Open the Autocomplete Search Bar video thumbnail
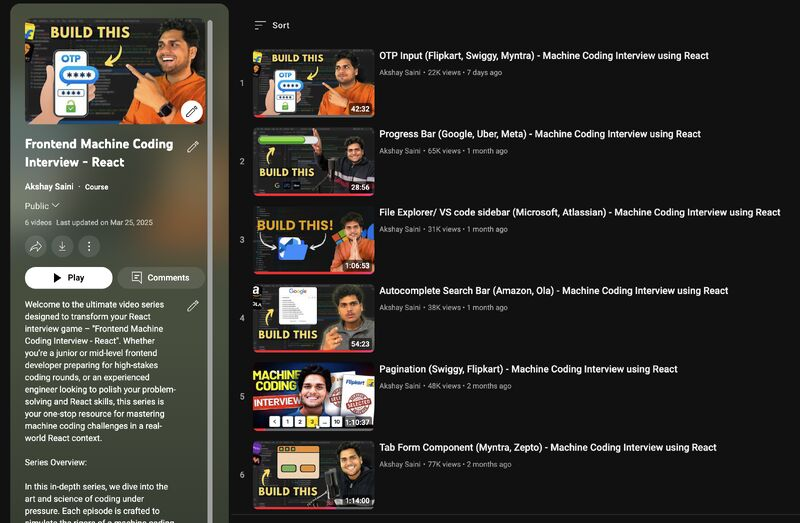800x523 pixels. click(x=314, y=318)
